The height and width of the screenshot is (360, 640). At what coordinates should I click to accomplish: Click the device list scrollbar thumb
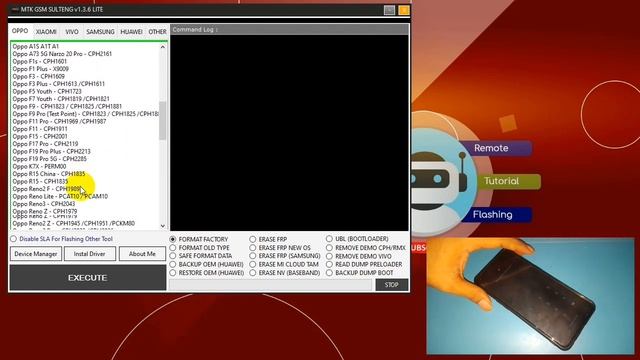pyautogui.click(x=163, y=120)
